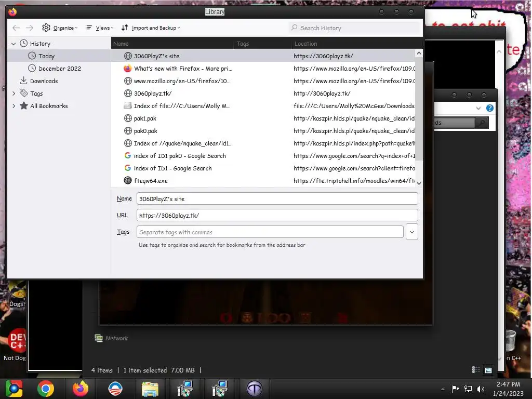The height and width of the screenshot is (399, 532).
Task: Show hidden system tray icons
Action: click(x=443, y=389)
